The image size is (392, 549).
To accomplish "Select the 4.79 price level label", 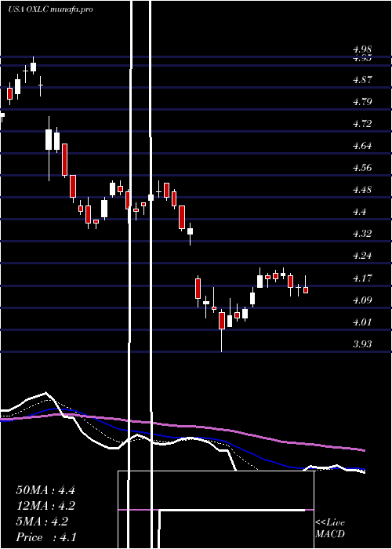I will (x=362, y=102).
